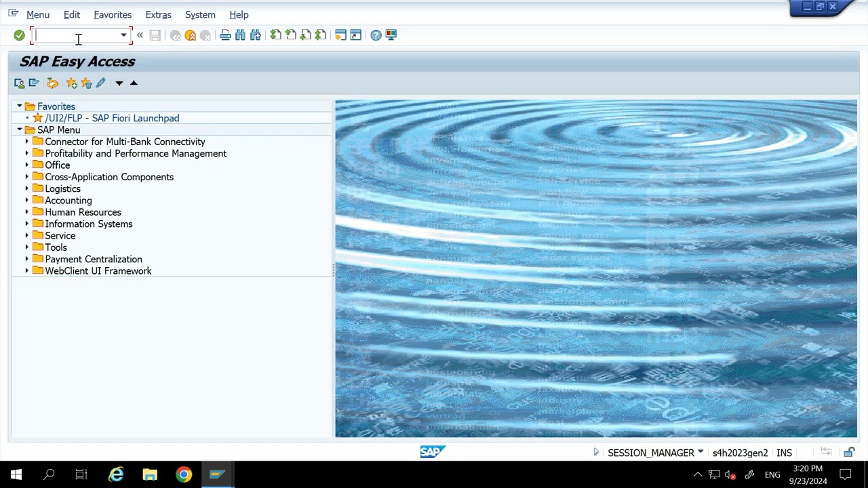Click the Generate Shortcut icon
868x488 pixels.
pyautogui.click(x=355, y=35)
